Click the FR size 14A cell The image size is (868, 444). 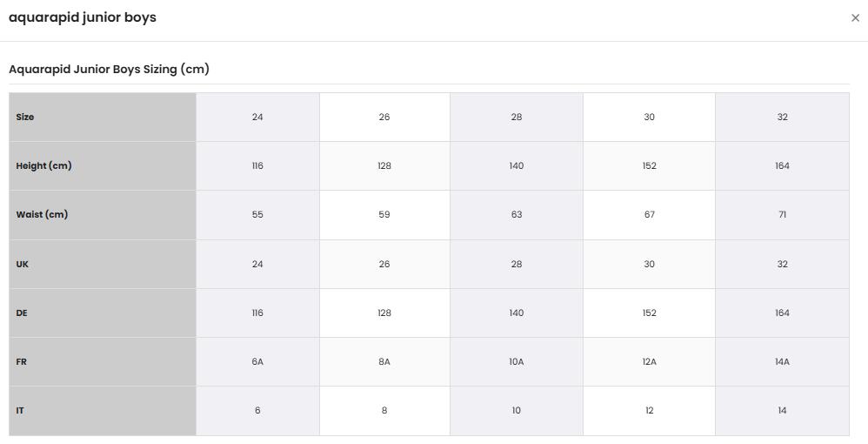[782, 361]
